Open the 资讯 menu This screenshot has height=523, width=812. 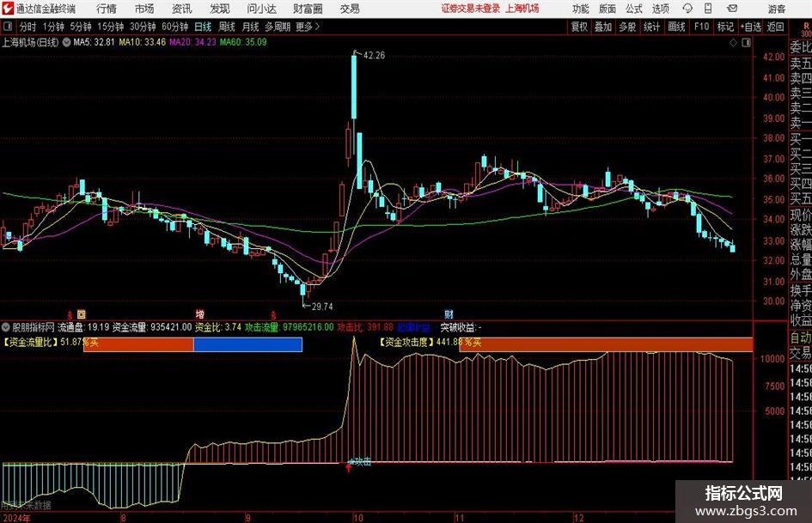click(182, 9)
